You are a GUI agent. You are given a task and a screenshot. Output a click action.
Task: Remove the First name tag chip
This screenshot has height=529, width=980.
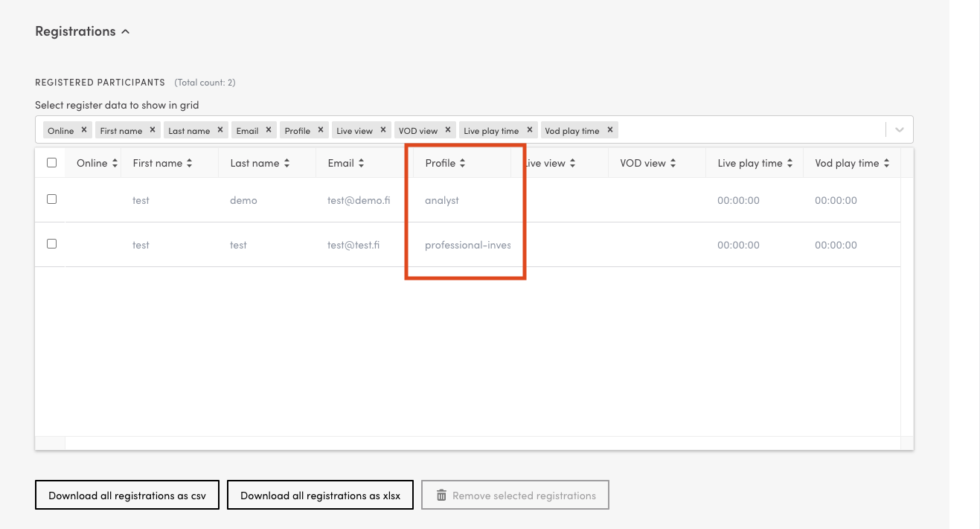coord(152,129)
